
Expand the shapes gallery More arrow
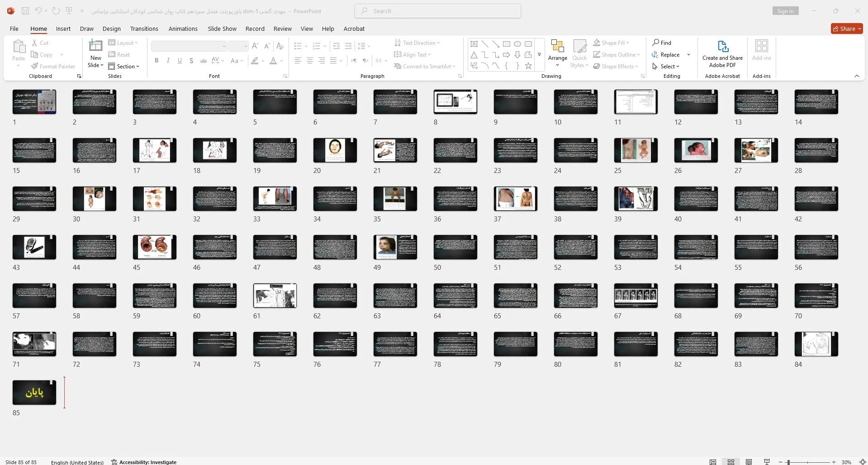click(x=540, y=55)
